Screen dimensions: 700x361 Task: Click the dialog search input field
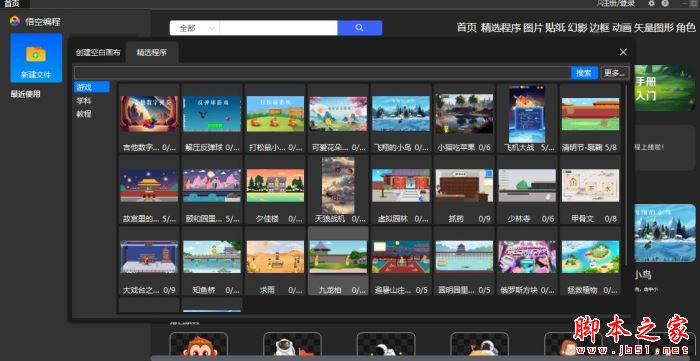coord(322,73)
